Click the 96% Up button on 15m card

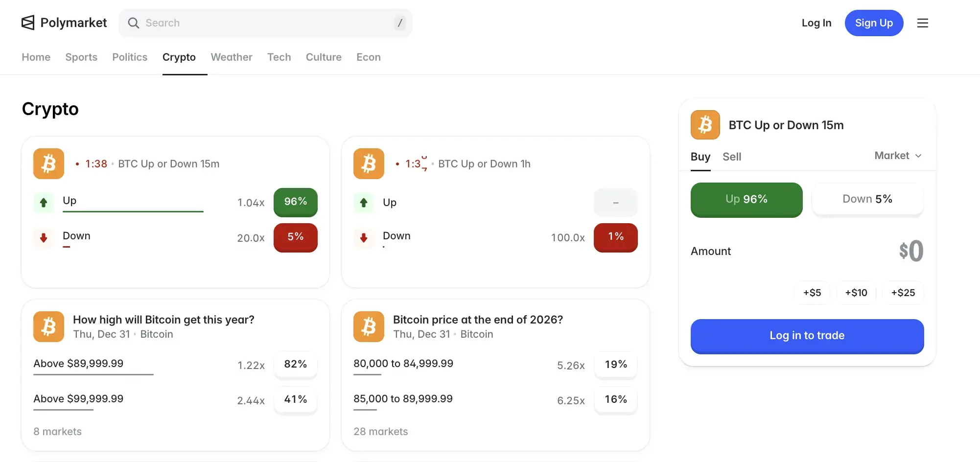point(296,202)
